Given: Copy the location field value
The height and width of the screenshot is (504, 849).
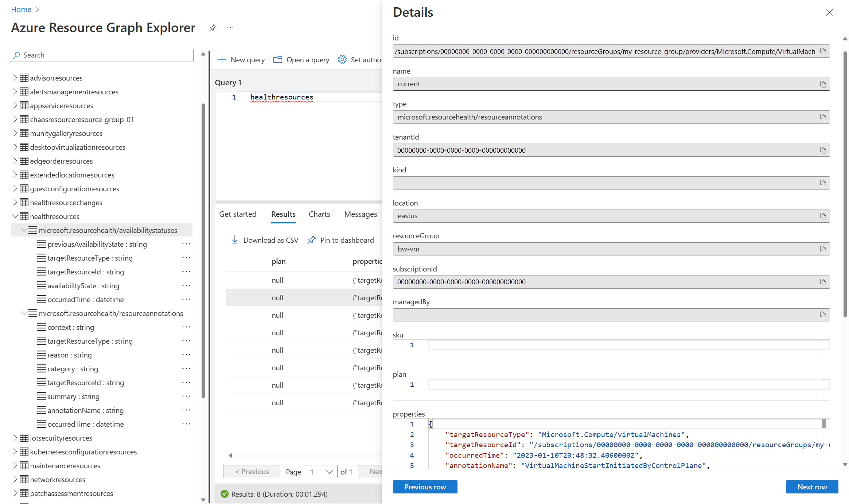Looking at the screenshot, I should pos(823,216).
